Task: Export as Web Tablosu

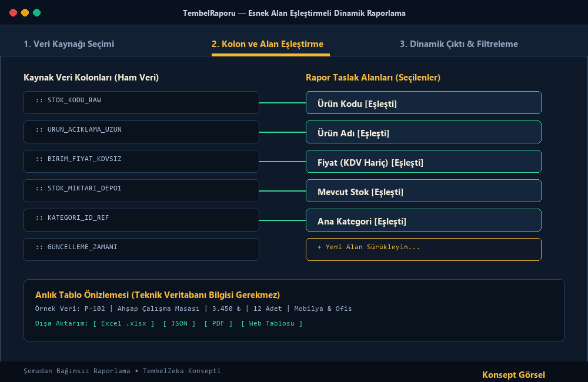Action: tap(272, 323)
